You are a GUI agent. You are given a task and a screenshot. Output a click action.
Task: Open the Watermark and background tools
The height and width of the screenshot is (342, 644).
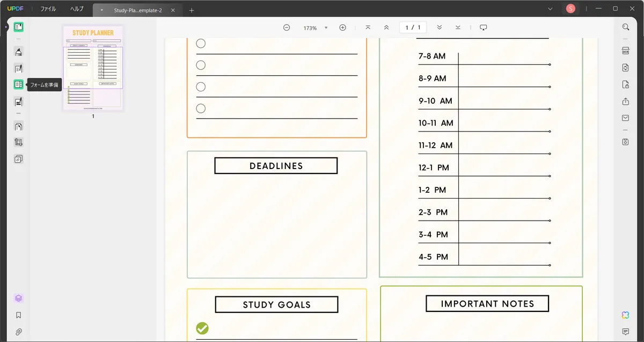19,159
